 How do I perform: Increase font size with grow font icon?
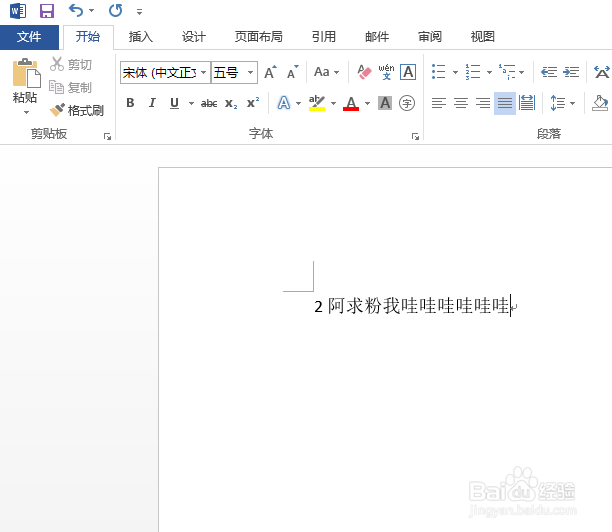click(270, 72)
